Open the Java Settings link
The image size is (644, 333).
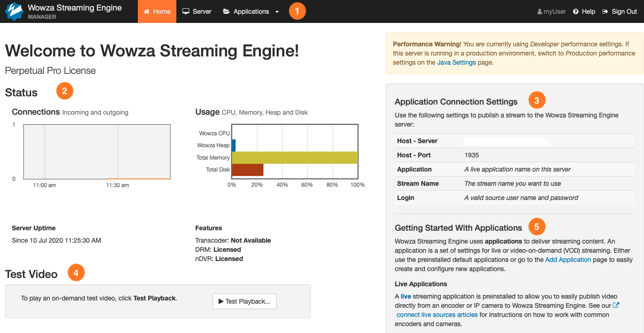coord(457,62)
